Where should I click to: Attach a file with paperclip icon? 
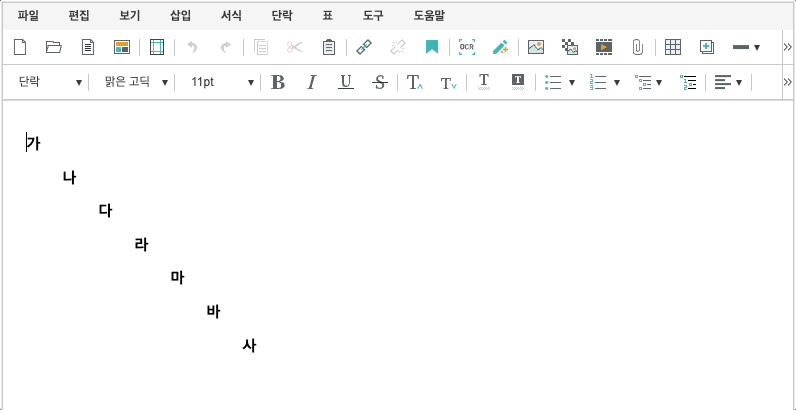coord(637,47)
